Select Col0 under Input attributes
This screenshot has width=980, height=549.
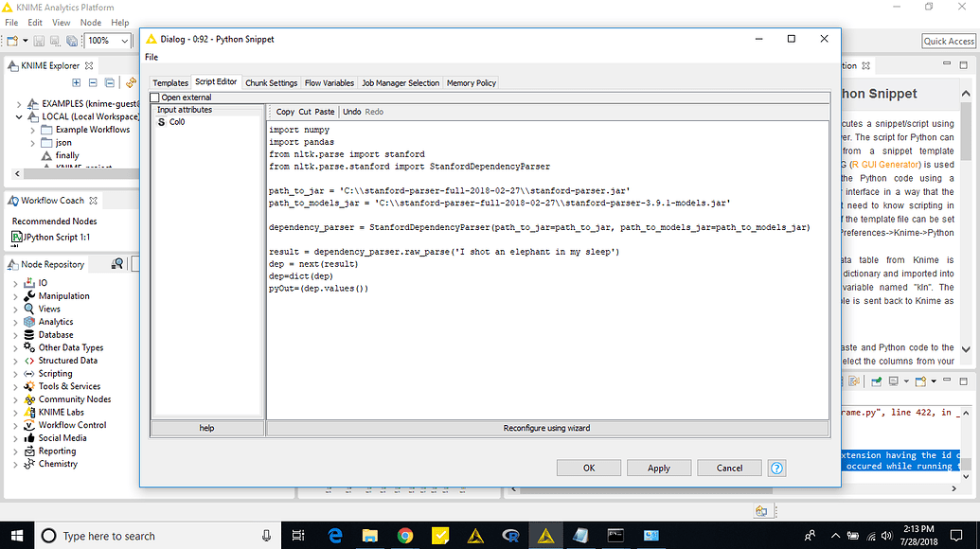[176, 121]
